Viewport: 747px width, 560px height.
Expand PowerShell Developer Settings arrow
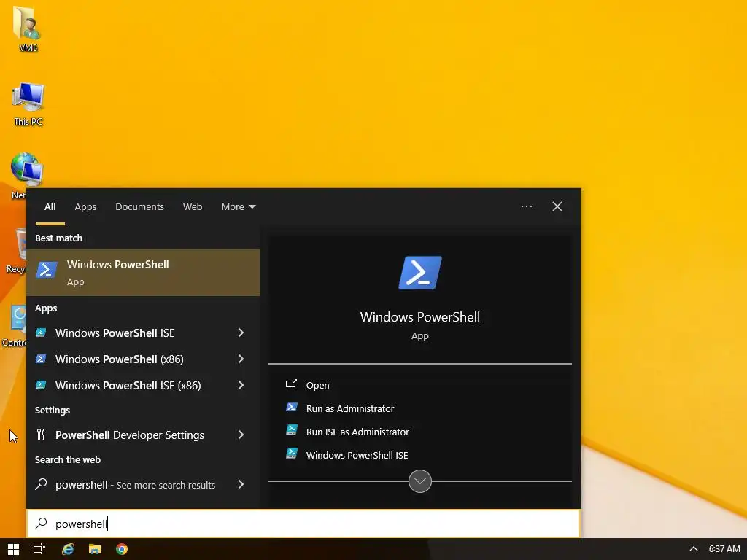(241, 435)
